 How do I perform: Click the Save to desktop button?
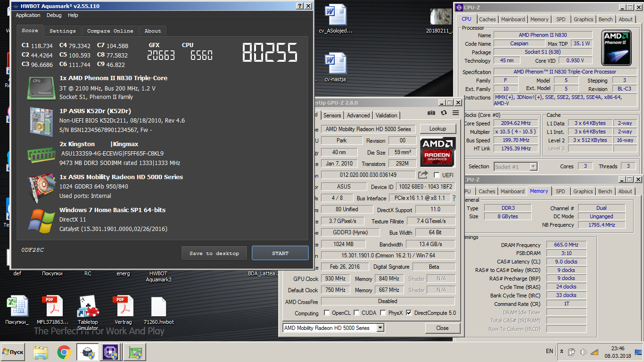(x=215, y=253)
